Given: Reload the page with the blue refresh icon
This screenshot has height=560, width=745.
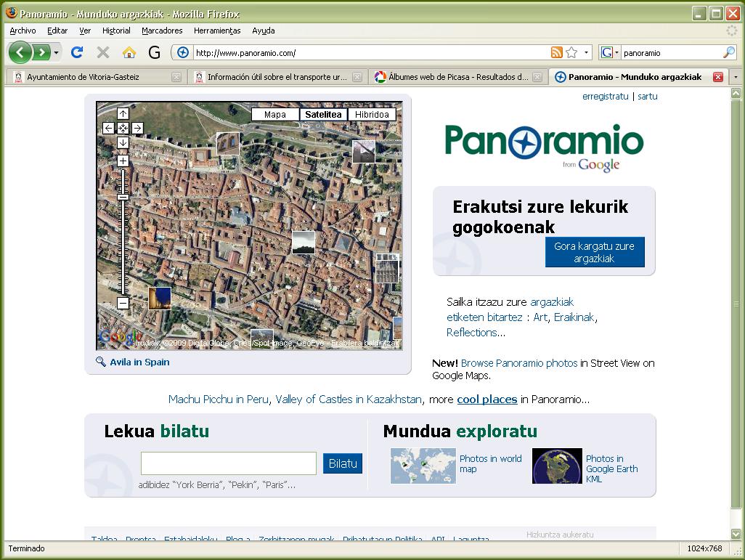Looking at the screenshot, I should point(77,52).
